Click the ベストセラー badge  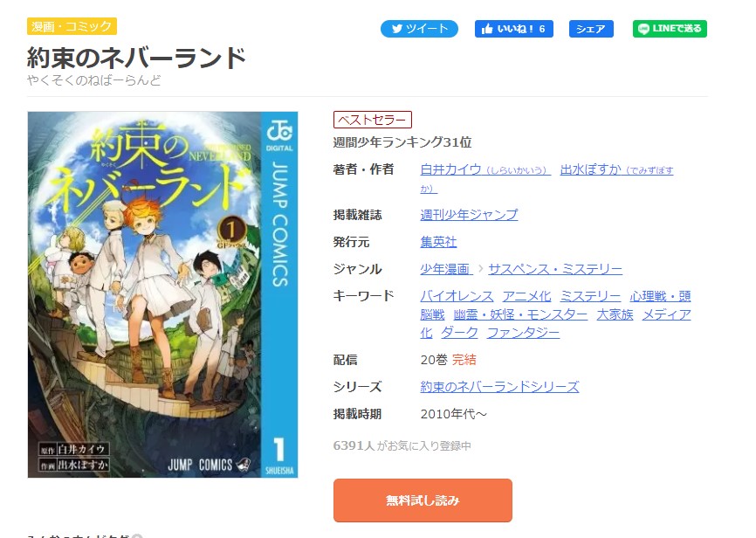[x=372, y=120]
